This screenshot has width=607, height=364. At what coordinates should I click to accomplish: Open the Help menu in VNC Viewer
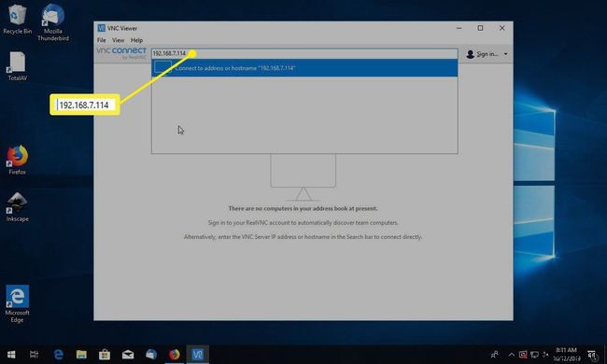click(136, 40)
